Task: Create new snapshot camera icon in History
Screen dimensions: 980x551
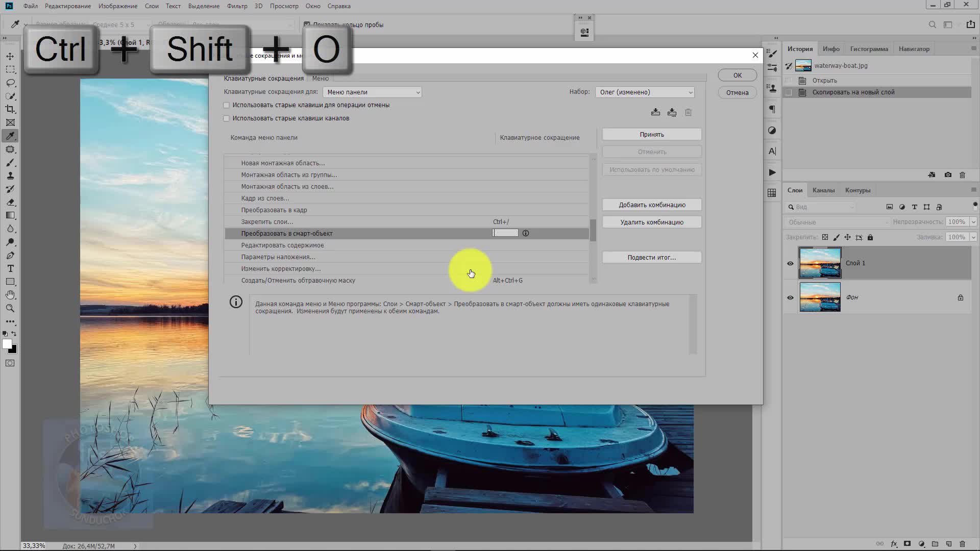Action: click(948, 175)
